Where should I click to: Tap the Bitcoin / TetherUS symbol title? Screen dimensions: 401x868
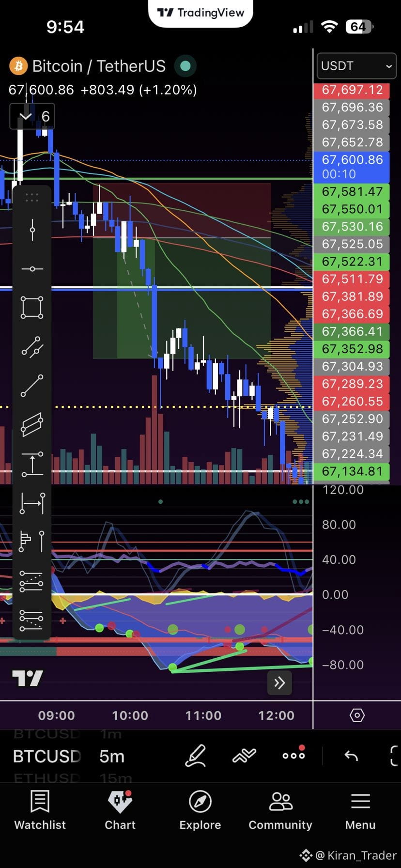(x=99, y=66)
